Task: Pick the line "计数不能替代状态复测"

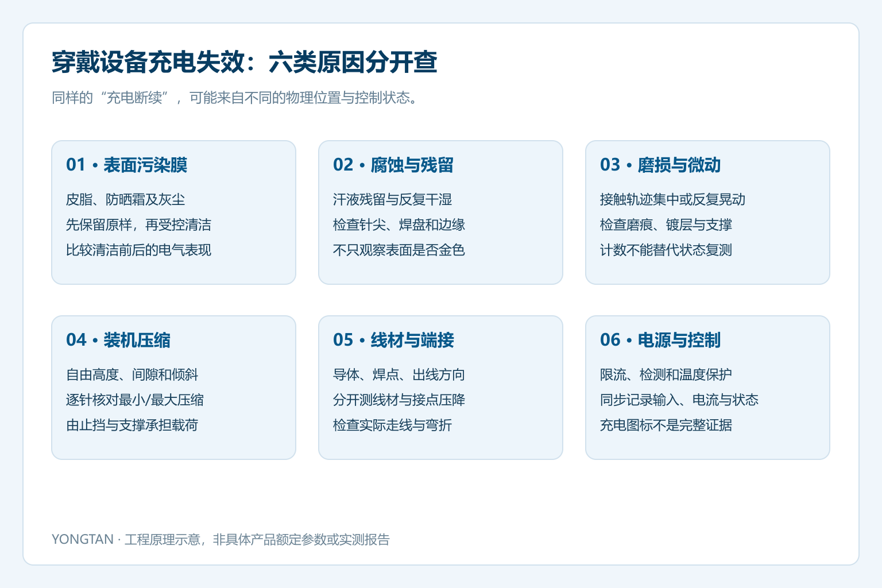Action: (x=666, y=250)
